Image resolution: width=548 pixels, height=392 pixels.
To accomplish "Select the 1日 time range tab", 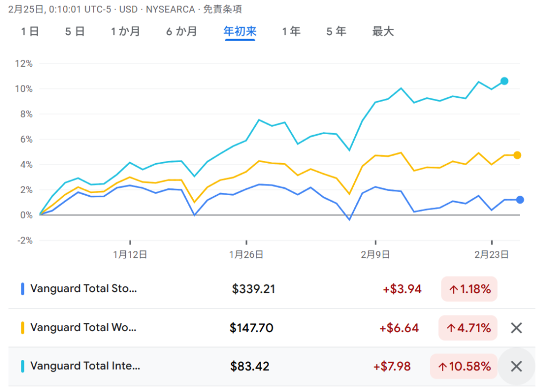I will pos(30,32).
